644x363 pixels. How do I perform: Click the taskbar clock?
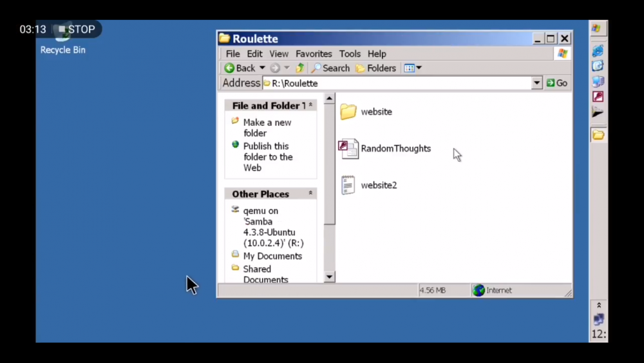[599, 334]
